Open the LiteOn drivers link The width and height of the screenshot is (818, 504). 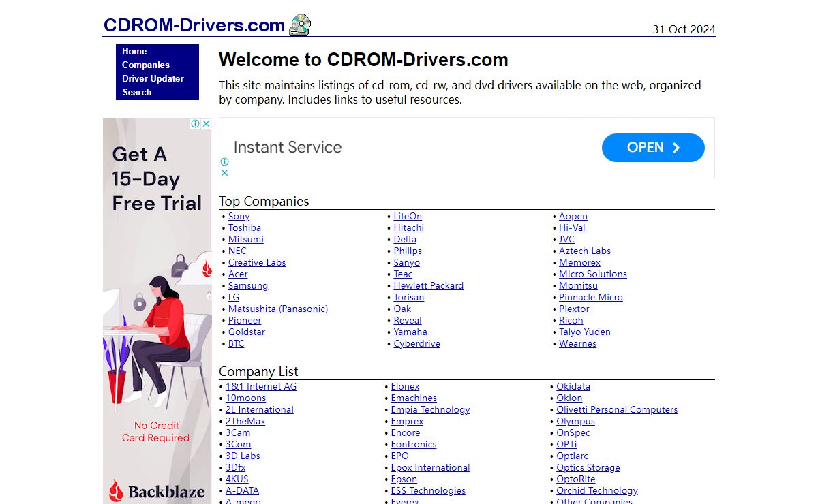pyautogui.click(x=408, y=216)
